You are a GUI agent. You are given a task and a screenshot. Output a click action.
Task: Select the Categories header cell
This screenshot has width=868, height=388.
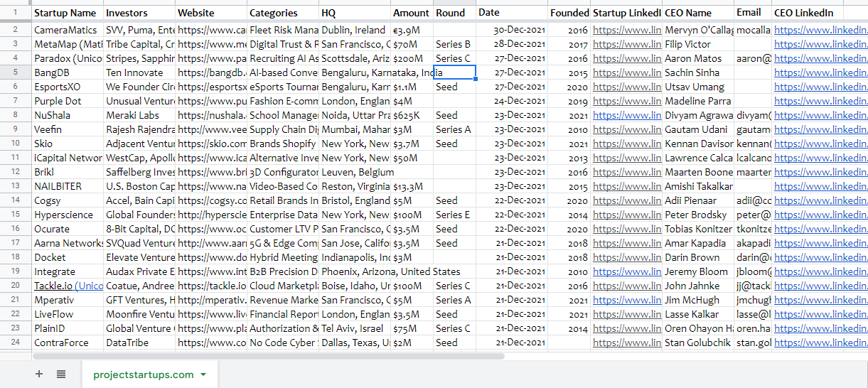283,13
